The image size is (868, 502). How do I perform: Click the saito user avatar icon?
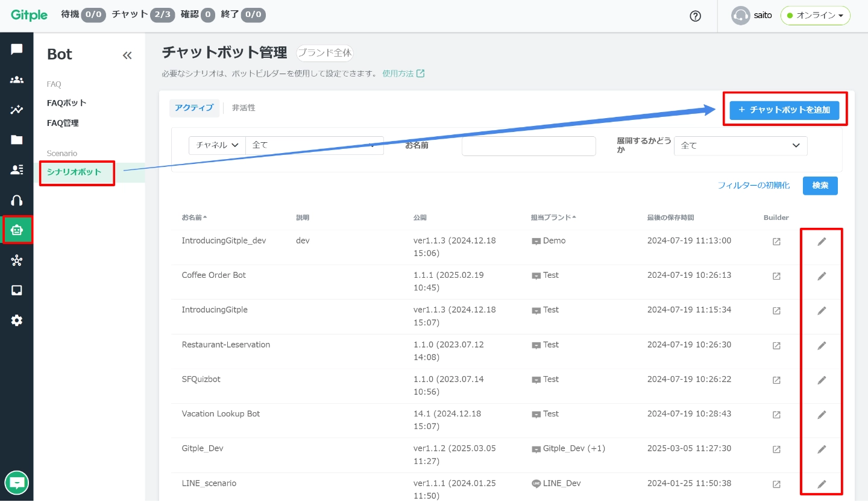pyautogui.click(x=740, y=16)
